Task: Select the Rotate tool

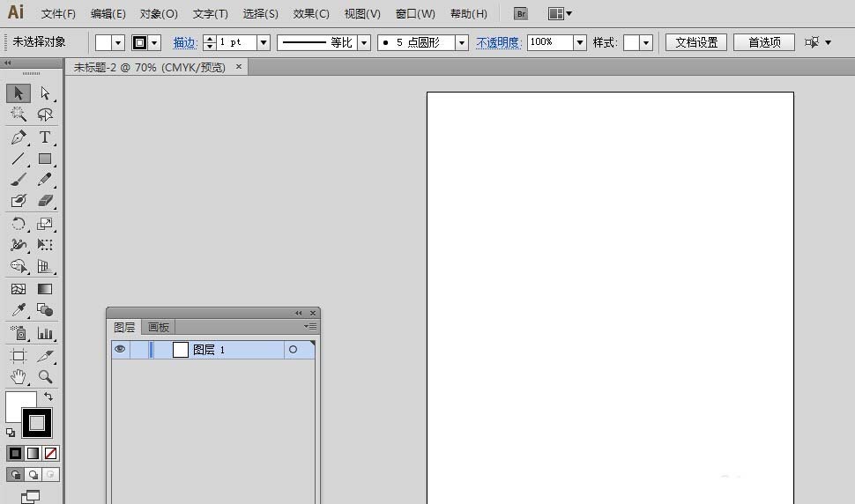Action: click(18, 224)
